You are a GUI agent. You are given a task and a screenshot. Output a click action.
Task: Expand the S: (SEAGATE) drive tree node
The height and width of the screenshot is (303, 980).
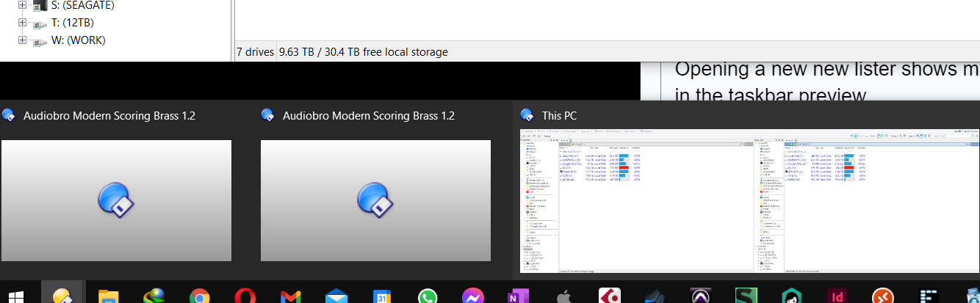(x=22, y=5)
